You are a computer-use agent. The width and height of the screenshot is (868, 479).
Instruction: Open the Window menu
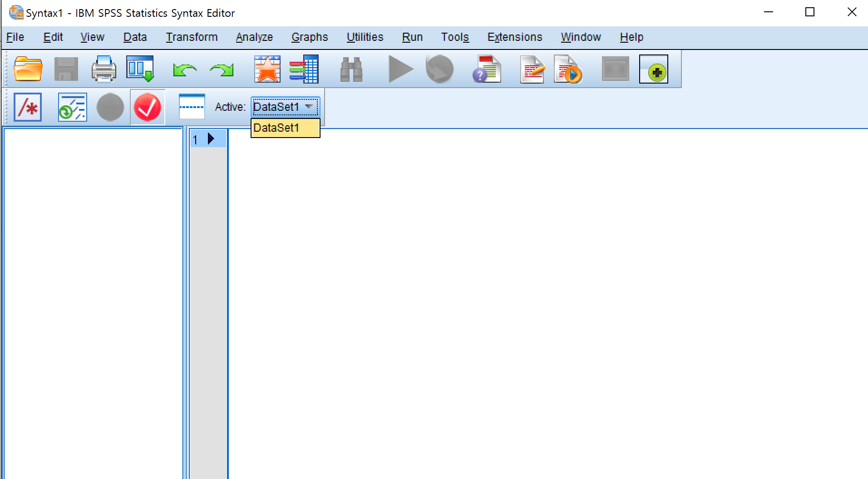(581, 37)
